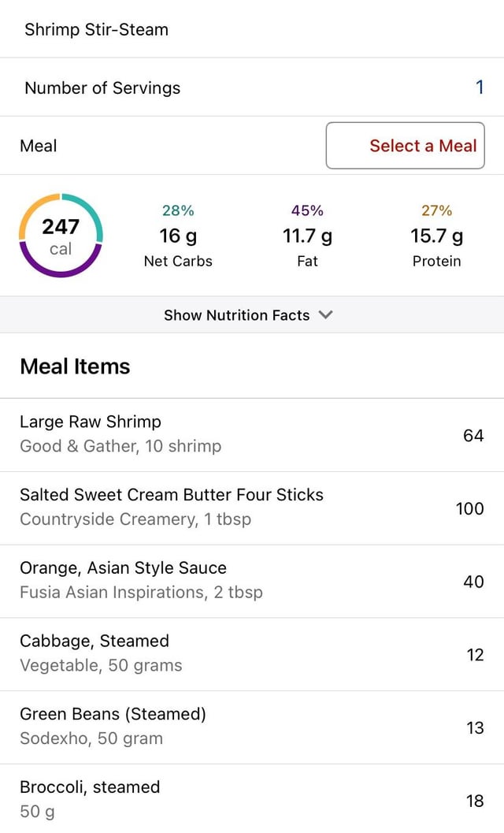Image resolution: width=504 pixels, height=833 pixels.
Task: Expand Show Nutrition Facts chevron
Action: [326, 315]
